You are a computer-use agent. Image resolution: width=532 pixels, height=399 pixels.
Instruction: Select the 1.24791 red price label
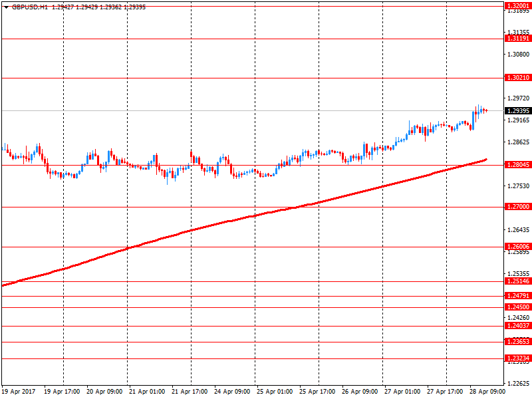coord(518,296)
